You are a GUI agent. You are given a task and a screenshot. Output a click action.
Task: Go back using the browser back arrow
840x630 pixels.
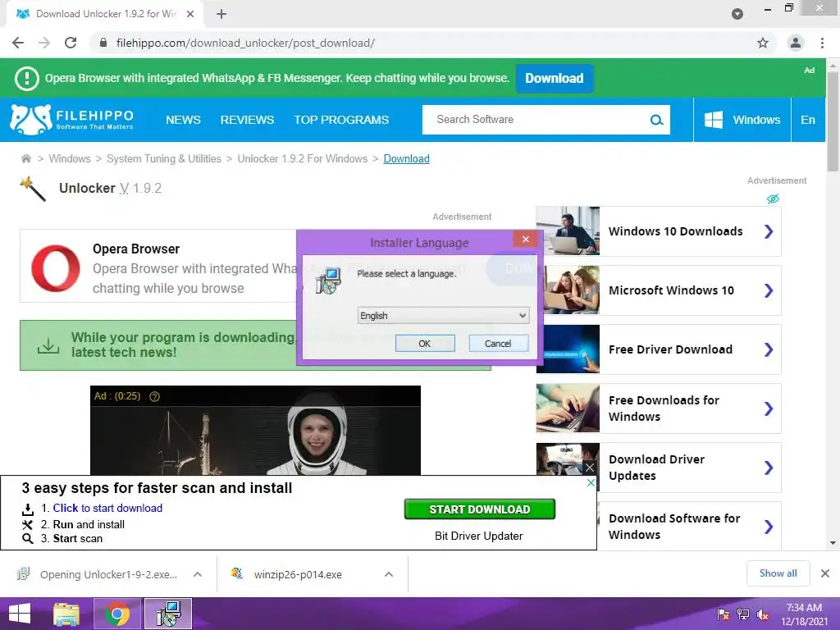[x=18, y=43]
